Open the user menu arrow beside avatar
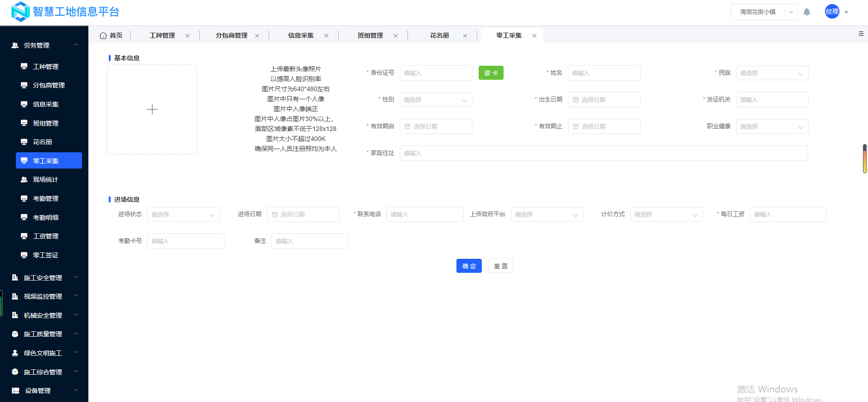The height and width of the screenshot is (402, 868). [x=846, y=12]
